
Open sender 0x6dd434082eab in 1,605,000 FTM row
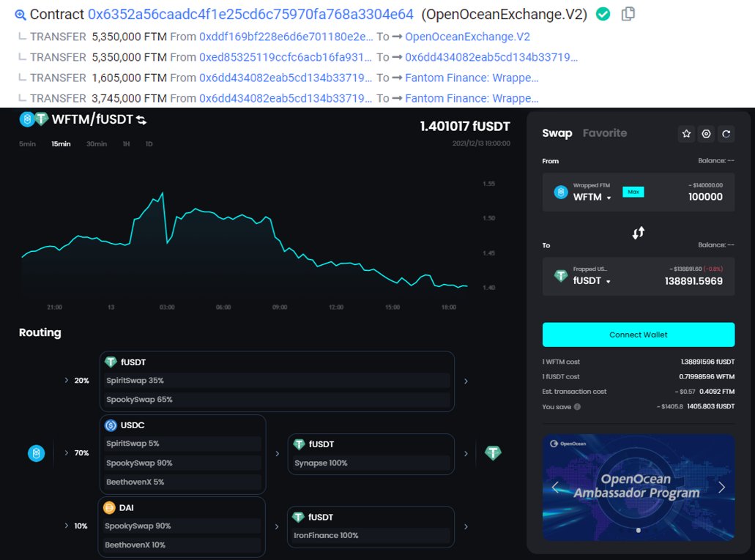pyautogui.click(x=286, y=78)
